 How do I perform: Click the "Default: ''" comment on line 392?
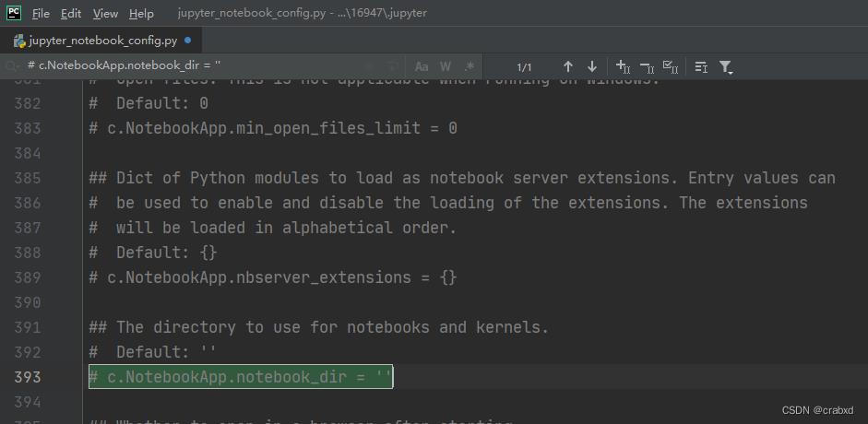point(153,352)
